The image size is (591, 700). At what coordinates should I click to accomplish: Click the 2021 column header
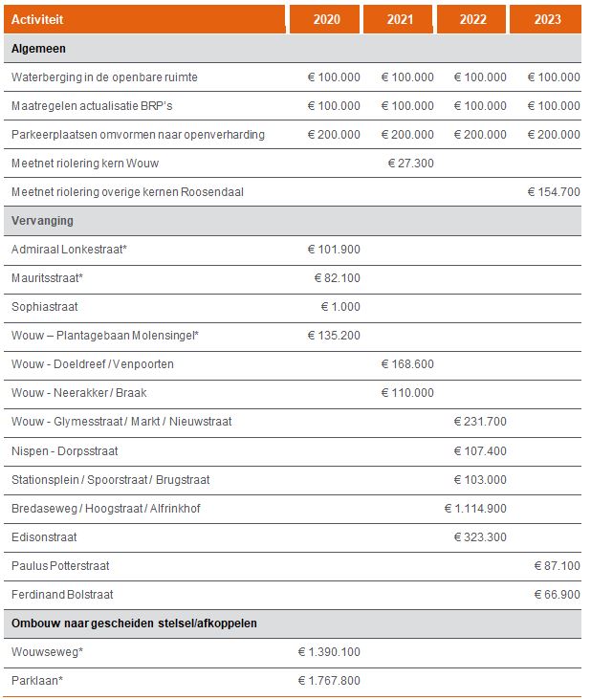(400, 19)
